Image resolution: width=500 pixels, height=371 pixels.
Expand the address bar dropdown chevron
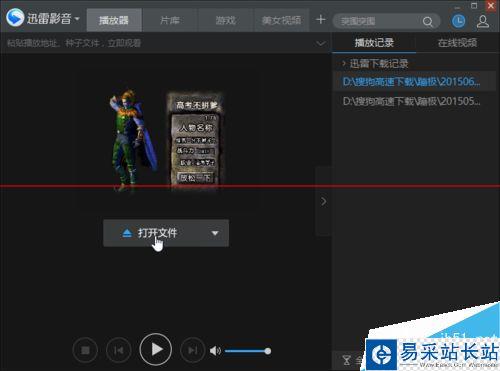click(x=321, y=43)
